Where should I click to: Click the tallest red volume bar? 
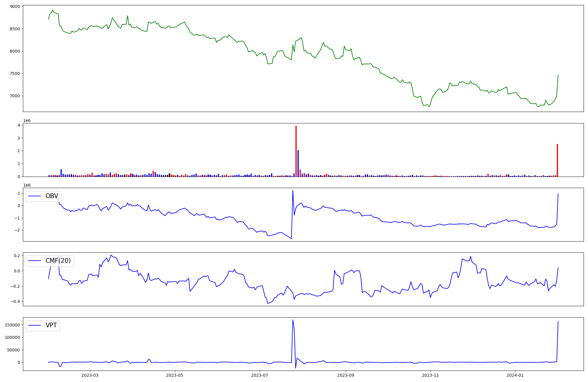tap(296, 151)
